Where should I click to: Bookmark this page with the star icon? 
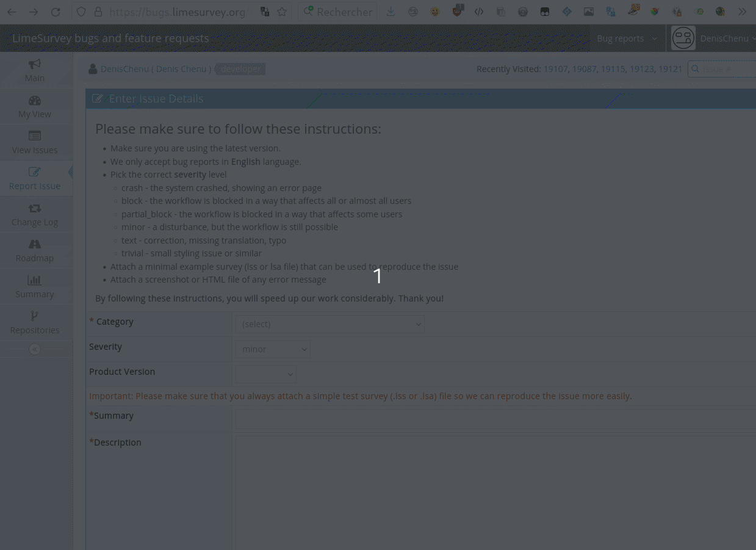(x=282, y=12)
